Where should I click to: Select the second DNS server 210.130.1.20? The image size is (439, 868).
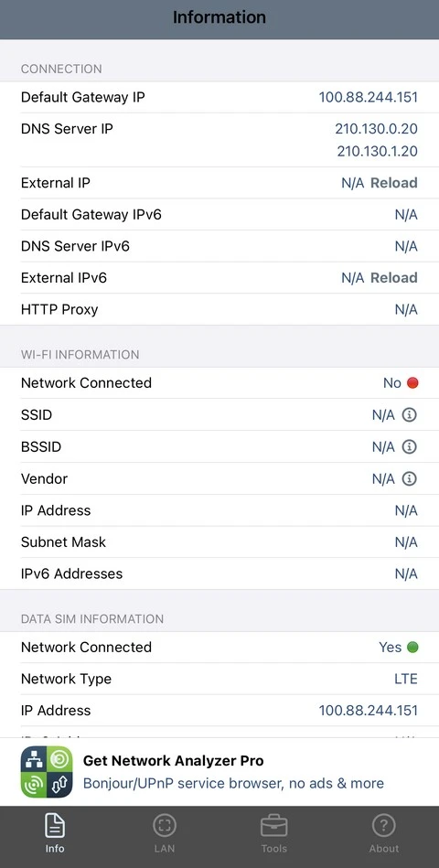point(378,151)
